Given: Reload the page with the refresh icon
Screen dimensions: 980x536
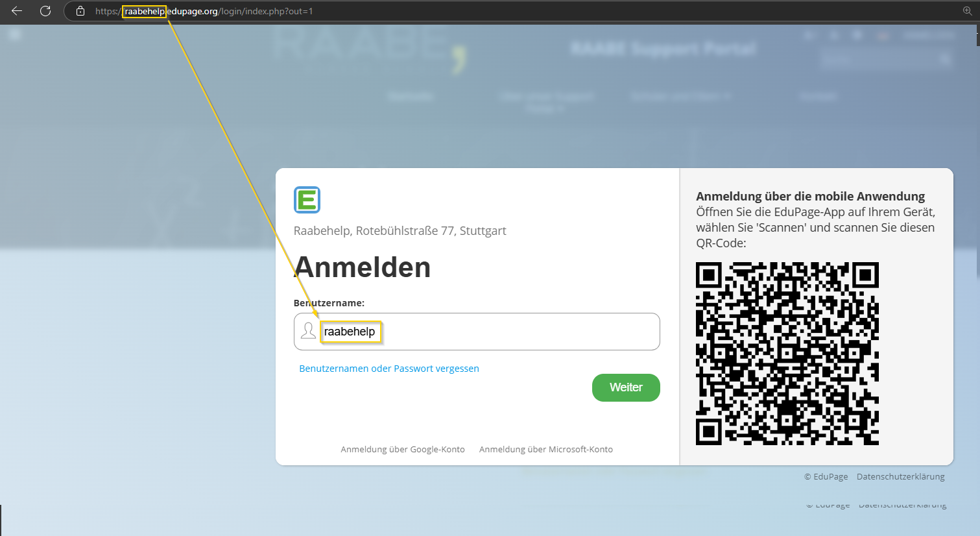Looking at the screenshot, I should (45, 11).
